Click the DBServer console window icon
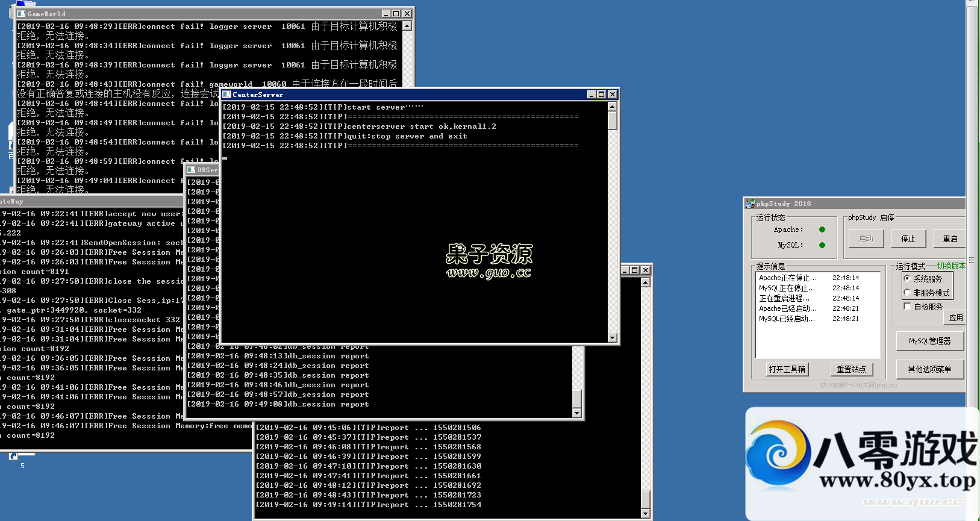The height and width of the screenshot is (521, 980). click(191, 170)
